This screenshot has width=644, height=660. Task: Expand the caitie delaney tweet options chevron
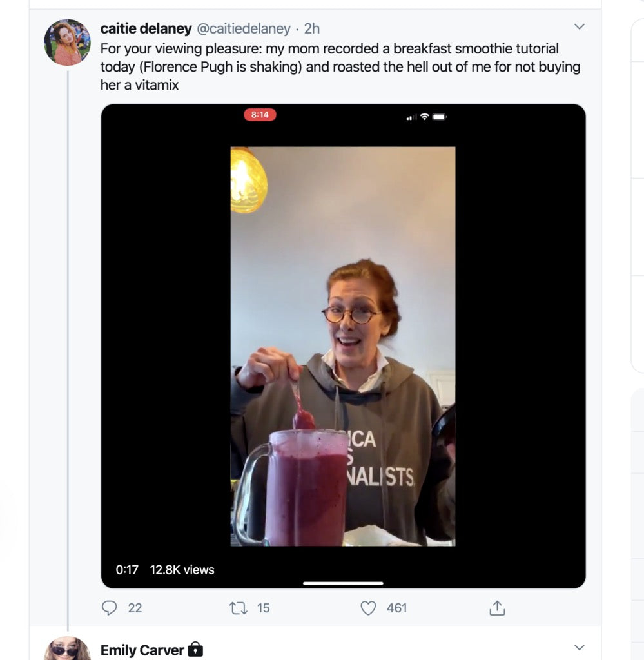coord(579,27)
